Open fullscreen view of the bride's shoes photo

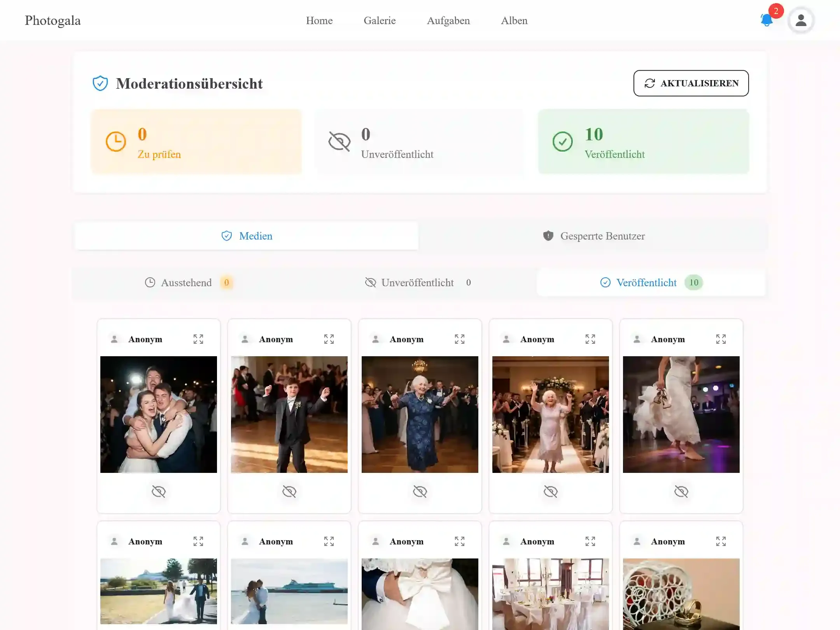pos(721,339)
